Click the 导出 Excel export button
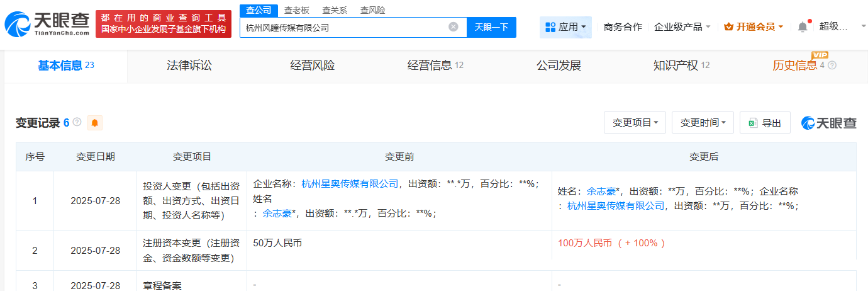 765,123
